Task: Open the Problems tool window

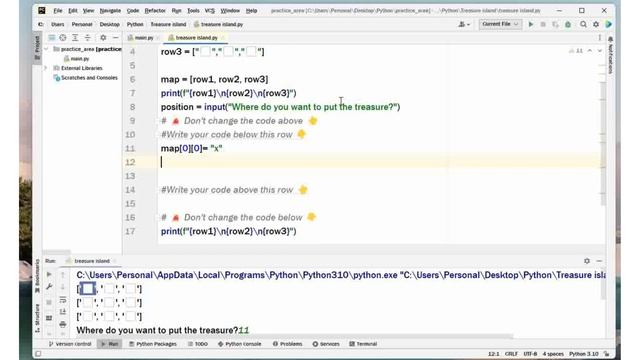Action: pyautogui.click(x=288, y=344)
